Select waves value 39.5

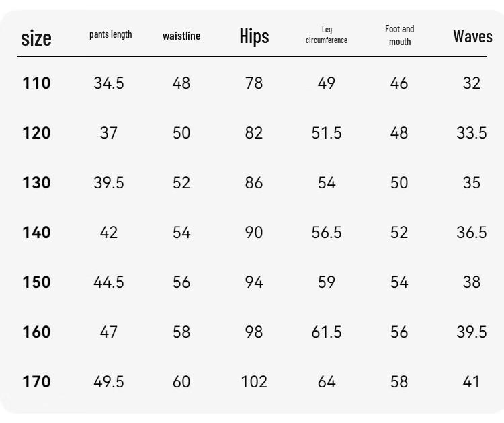click(x=472, y=332)
